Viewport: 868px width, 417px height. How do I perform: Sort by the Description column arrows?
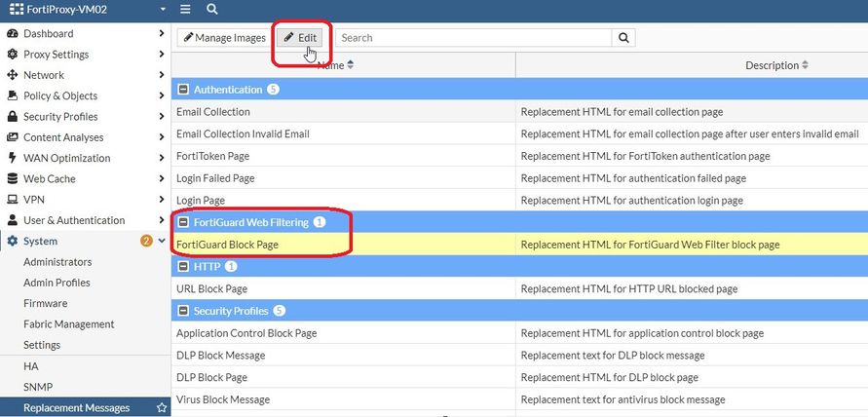pyautogui.click(x=805, y=65)
